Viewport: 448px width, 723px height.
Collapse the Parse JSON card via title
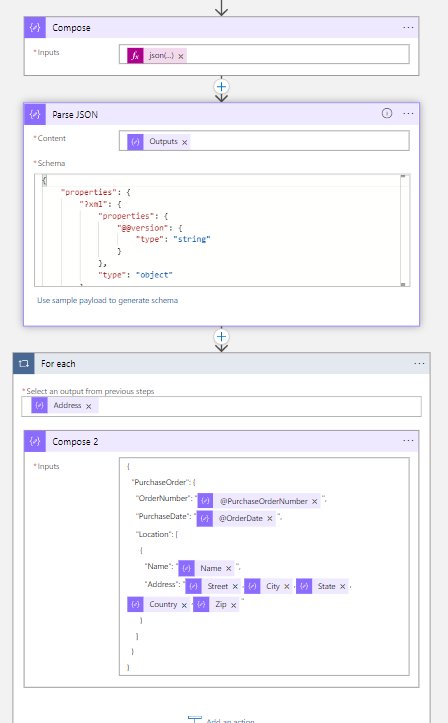(75, 115)
